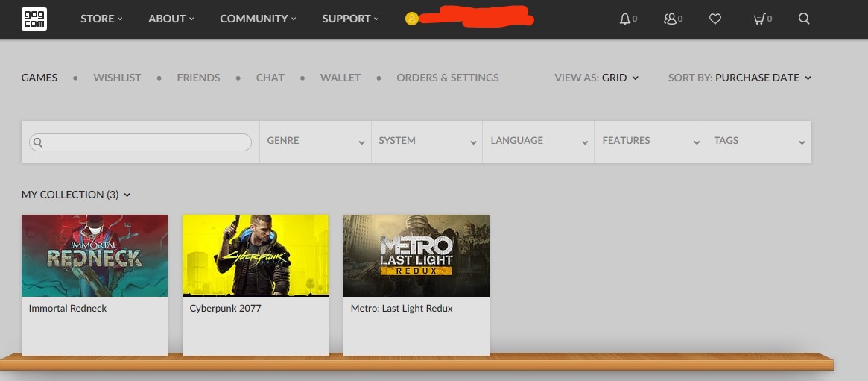Open the Community menu

coord(258,19)
